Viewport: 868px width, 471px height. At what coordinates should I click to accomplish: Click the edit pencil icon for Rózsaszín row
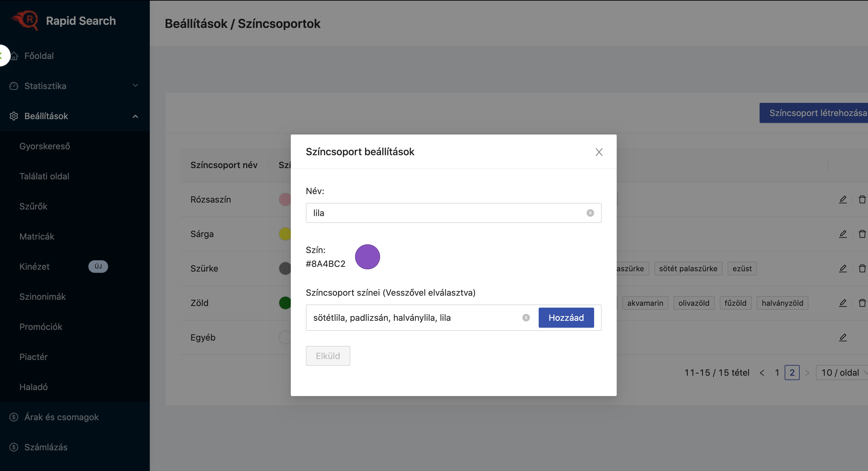tap(842, 199)
